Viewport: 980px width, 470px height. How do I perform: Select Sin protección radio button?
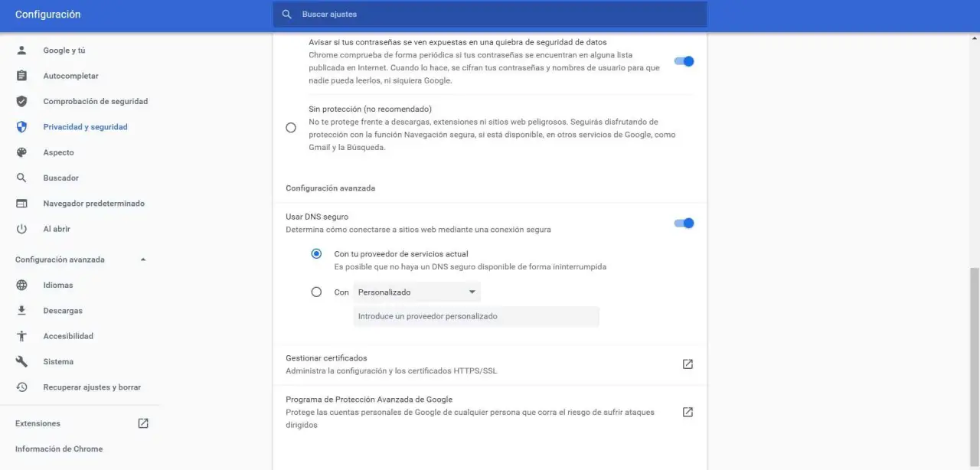coord(291,128)
